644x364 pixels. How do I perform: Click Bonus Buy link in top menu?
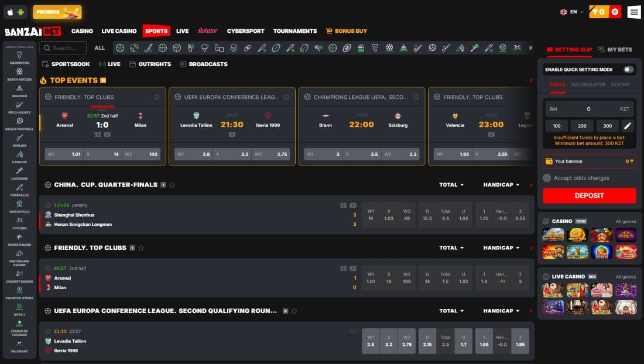click(x=346, y=31)
